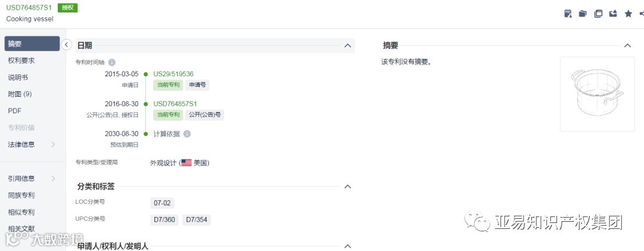This screenshot has width=644, height=251.
Task: Click the D7/360 UPC classification tag
Action: (165, 220)
